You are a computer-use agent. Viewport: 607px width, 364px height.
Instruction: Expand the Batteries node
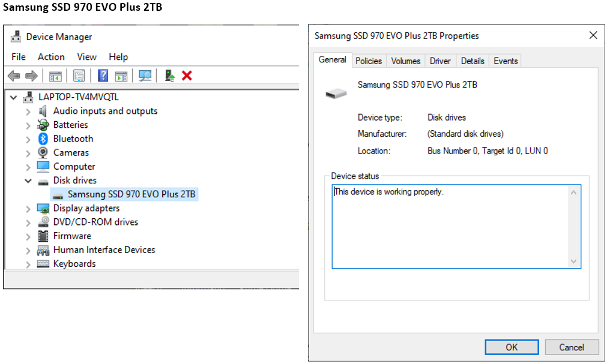28,126
